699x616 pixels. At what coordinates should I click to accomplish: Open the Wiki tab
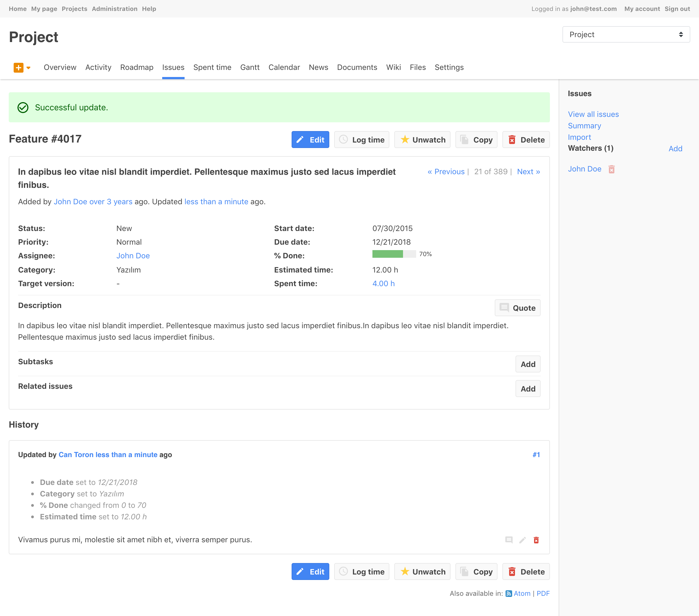click(393, 67)
